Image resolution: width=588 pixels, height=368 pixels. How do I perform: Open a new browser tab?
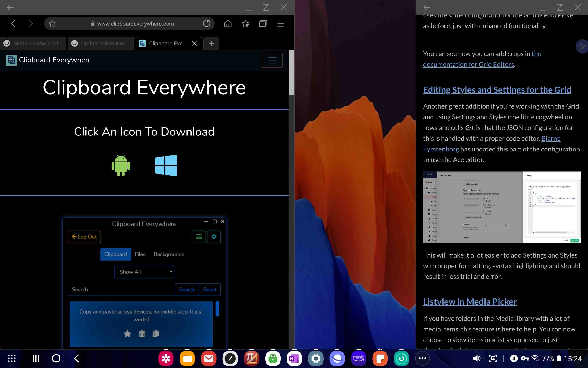(x=211, y=43)
